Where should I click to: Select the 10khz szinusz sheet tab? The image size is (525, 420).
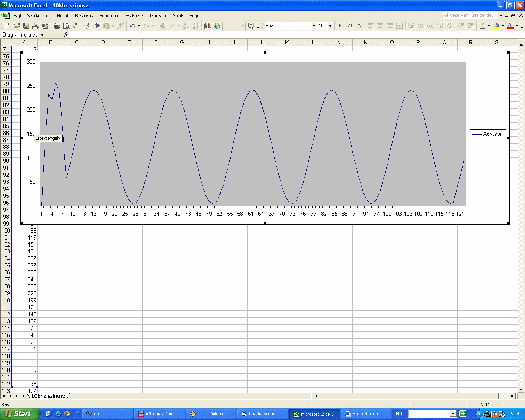coord(48,396)
